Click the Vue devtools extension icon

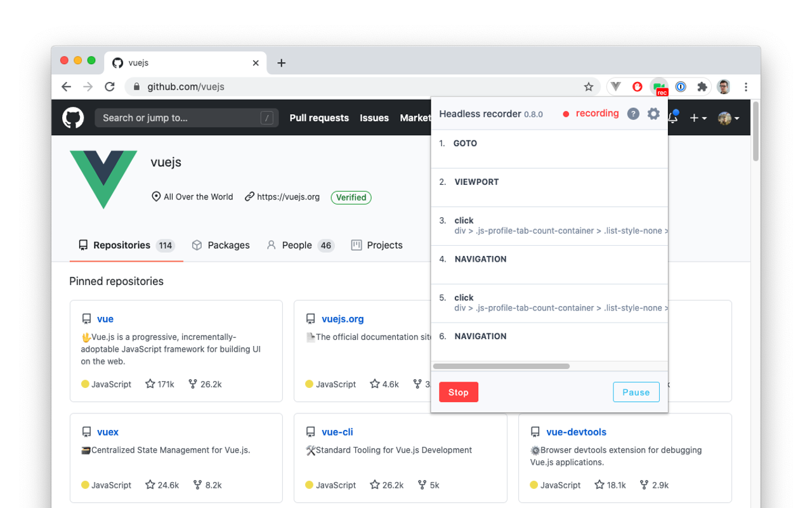point(616,87)
